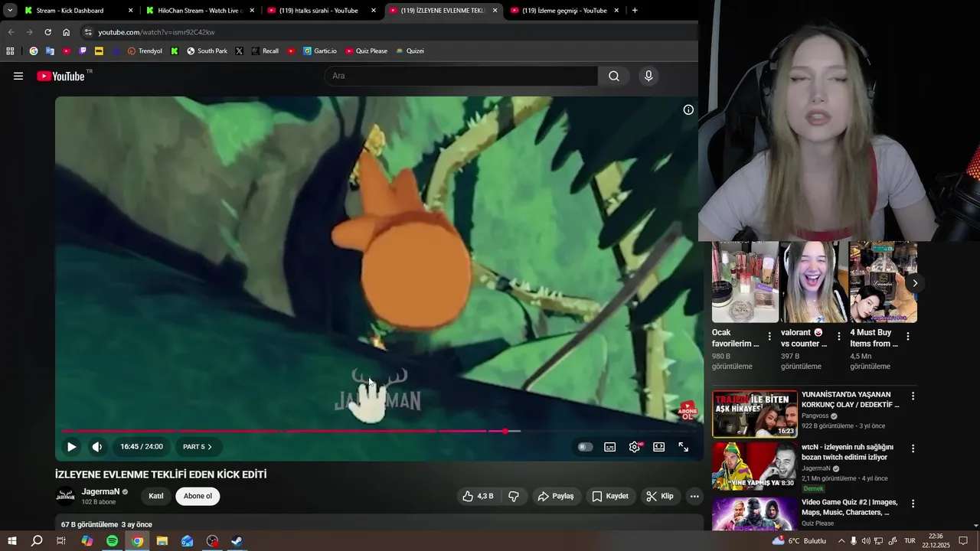
Task: Start voice search with the microphone icon
Action: (x=648, y=76)
